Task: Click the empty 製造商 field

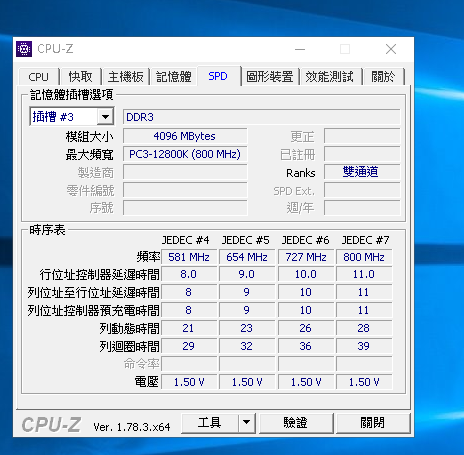Action: [185, 172]
